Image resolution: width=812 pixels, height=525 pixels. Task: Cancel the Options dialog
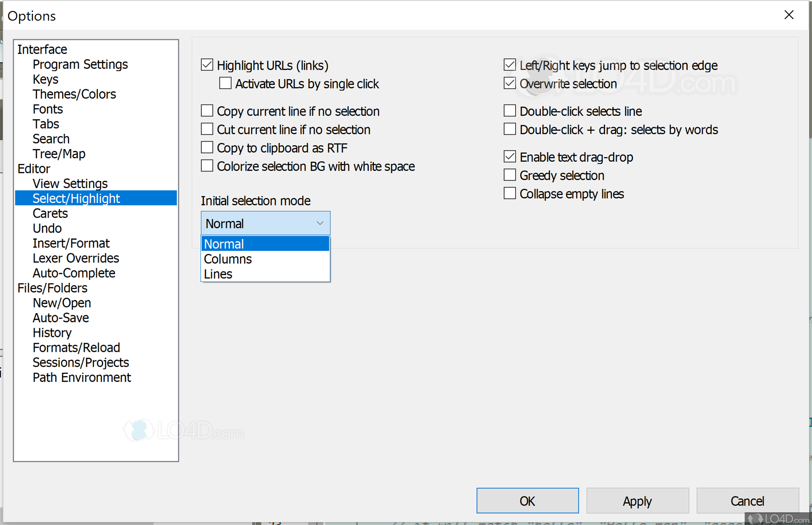747,501
